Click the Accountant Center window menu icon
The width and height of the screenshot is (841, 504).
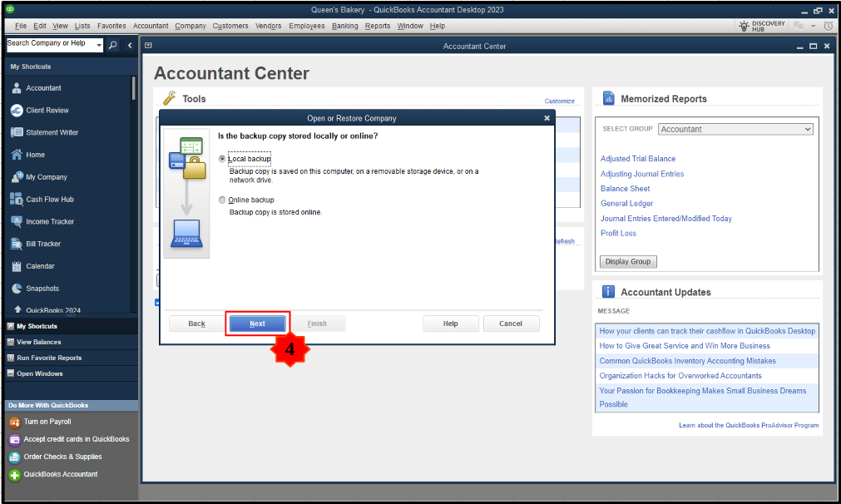[149, 46]
